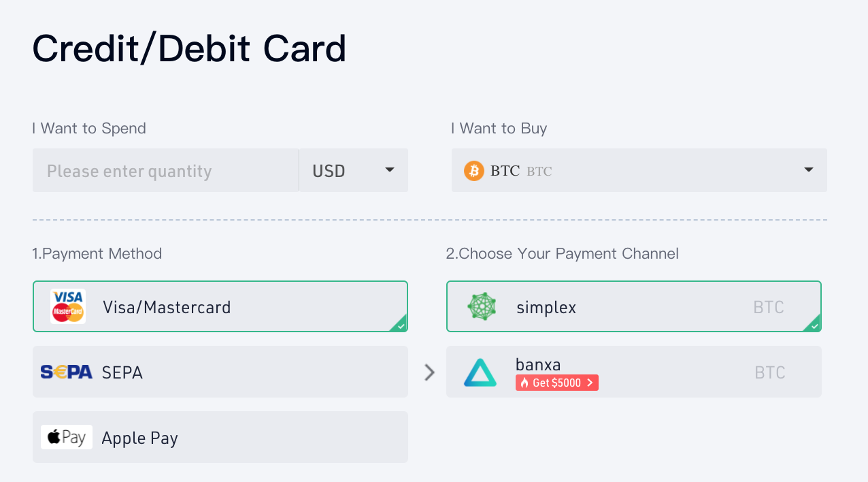Click the simplex channel green checkmark corner
Viewport: 868px width, 482px height.
click(814, 325)
